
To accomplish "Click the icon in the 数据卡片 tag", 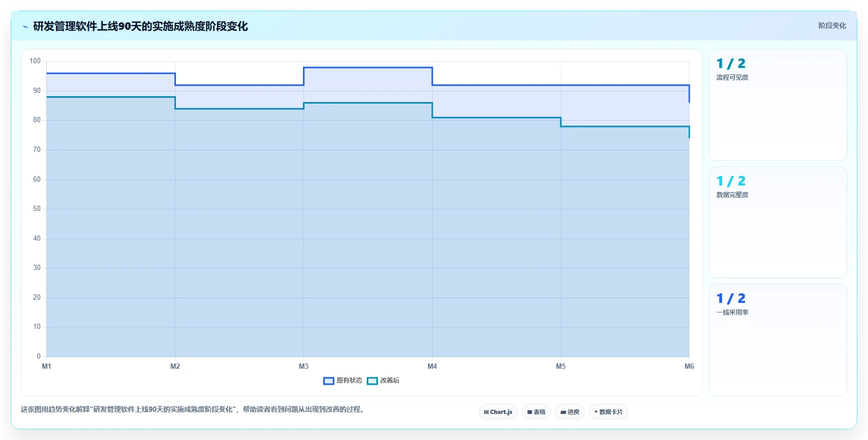I will coord(596,412).
